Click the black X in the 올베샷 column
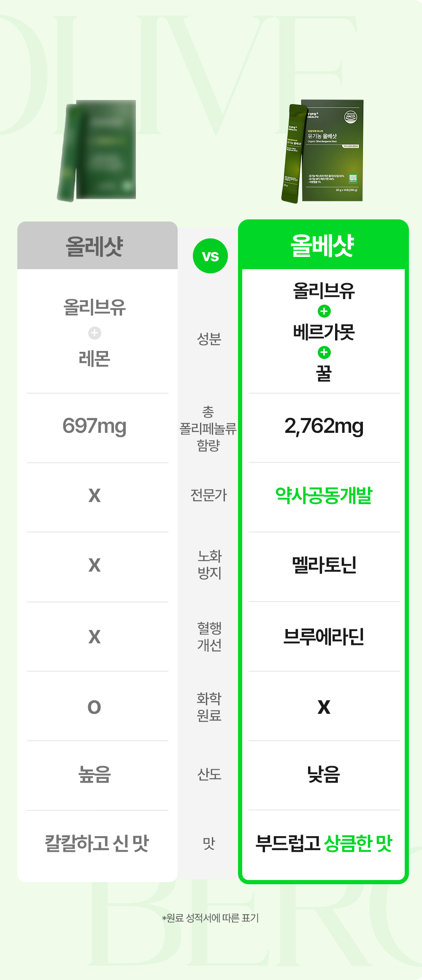422x980 pixels. [324, 707]
